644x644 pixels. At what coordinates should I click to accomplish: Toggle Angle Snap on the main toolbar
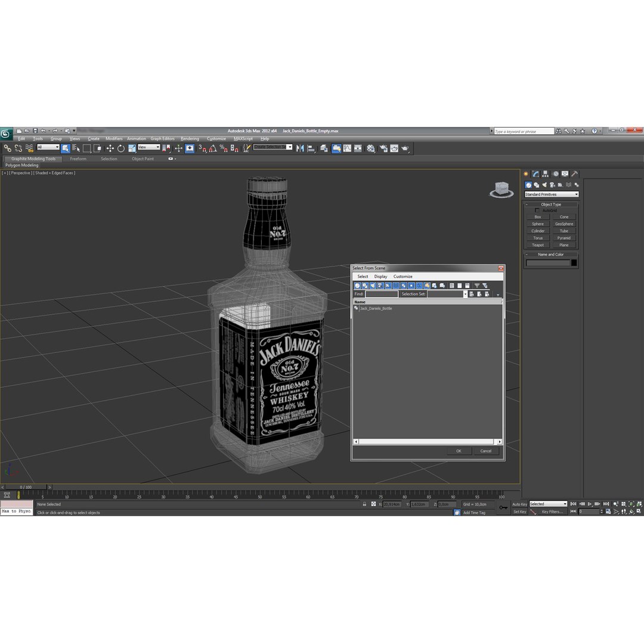tap(213, 148)
